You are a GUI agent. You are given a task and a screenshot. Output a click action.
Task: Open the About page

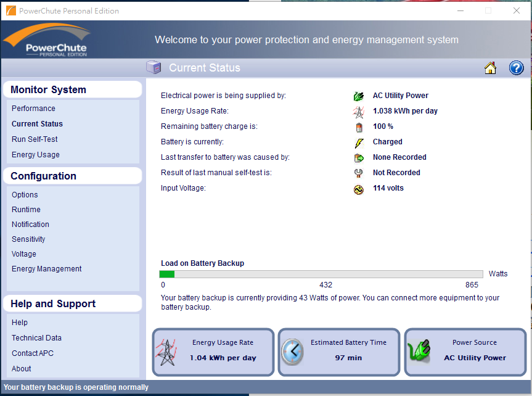point(21,368)
